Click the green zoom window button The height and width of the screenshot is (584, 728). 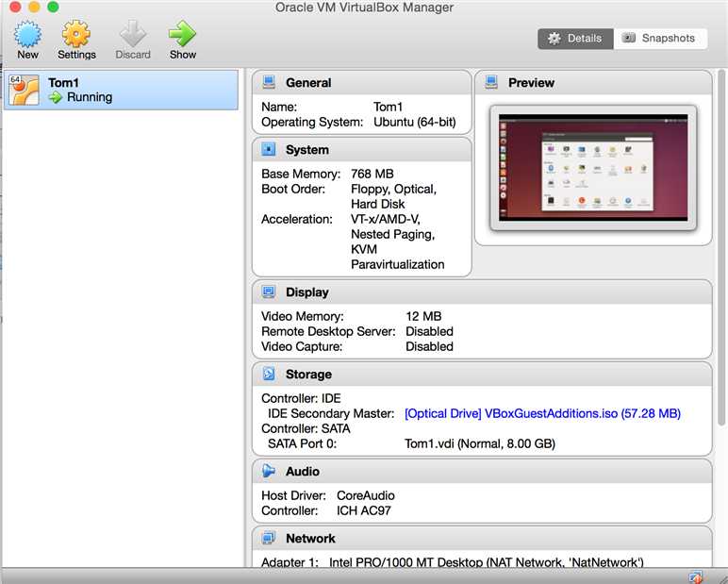(53, 7)
